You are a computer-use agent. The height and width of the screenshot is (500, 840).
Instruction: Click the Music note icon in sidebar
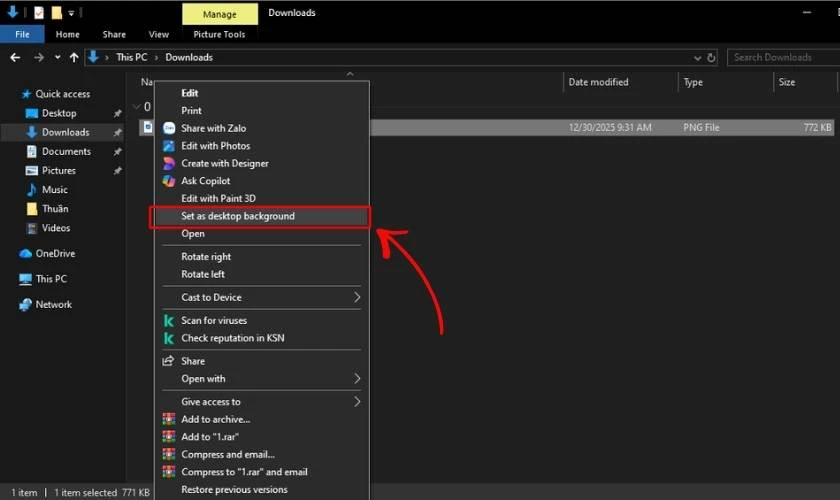[x=32, y=190]
